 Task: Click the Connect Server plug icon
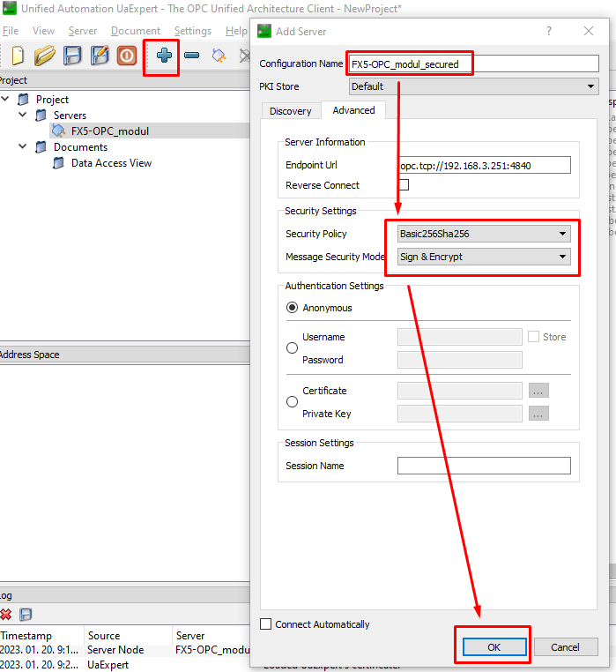pyautogui.click(x=219, y=56)
